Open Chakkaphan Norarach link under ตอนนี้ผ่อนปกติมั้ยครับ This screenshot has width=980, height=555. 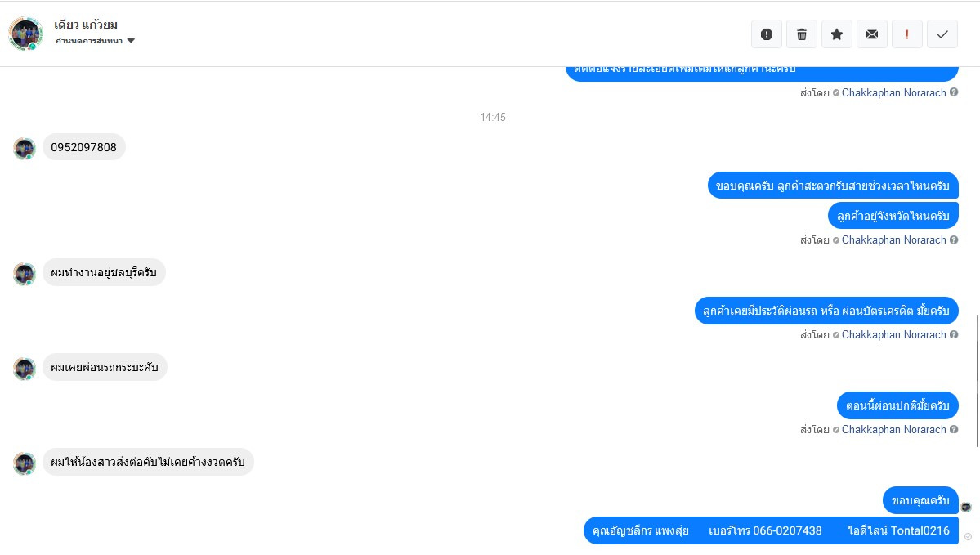(893, 430)
